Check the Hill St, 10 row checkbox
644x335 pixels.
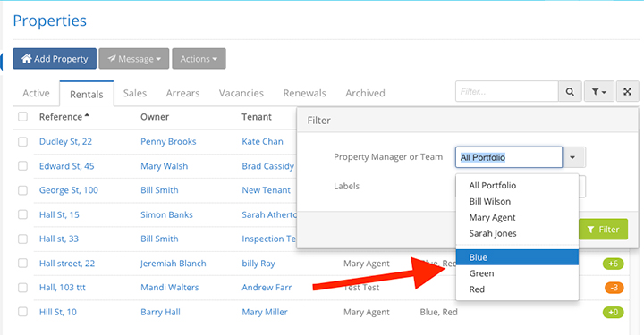pyautogui.click(x=22, y=312)
